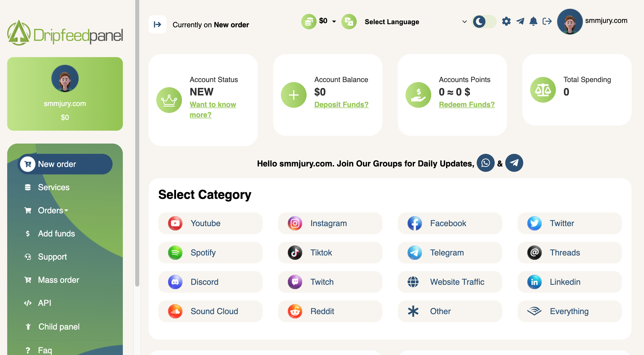Click the sidebar collapse arrow icon
The height and width of the screenshot is (355, 644).
click(x=158, y=24)
